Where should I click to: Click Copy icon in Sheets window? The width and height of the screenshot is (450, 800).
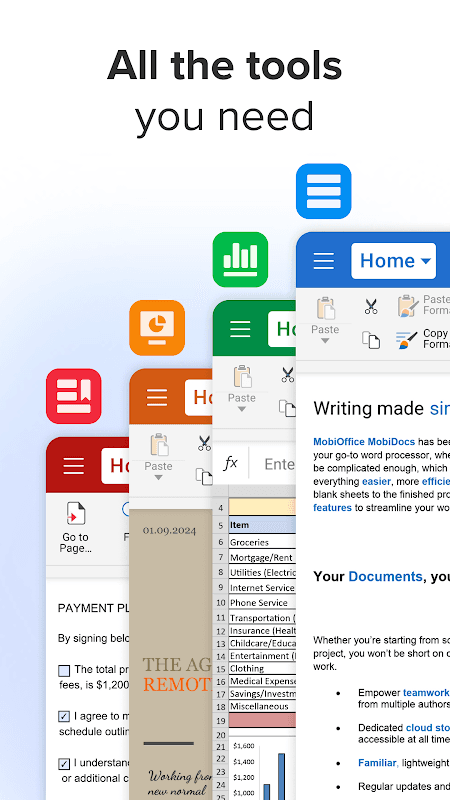coord(287,408)
